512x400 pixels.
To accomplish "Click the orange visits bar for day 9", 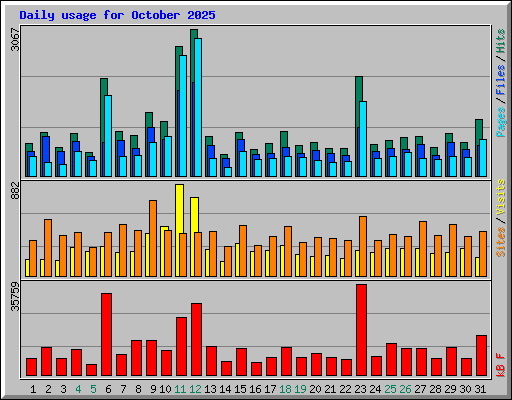I will 153,238.
